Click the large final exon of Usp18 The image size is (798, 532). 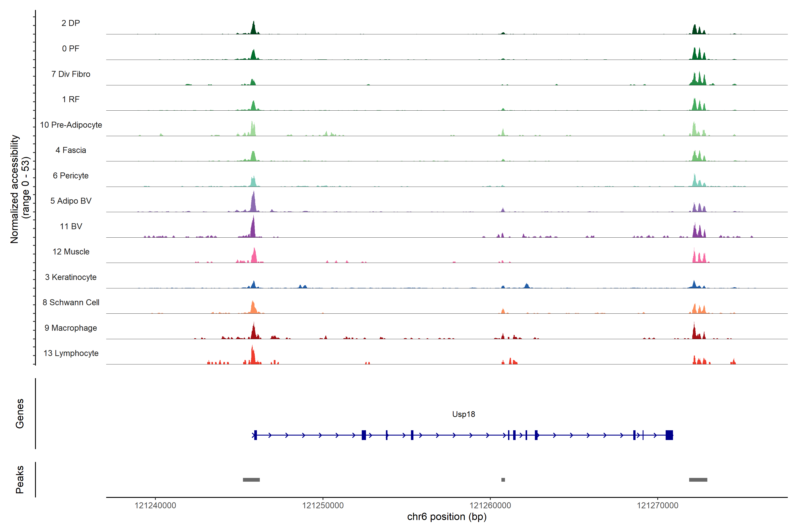pyautogui.click(x=669, y=435)
